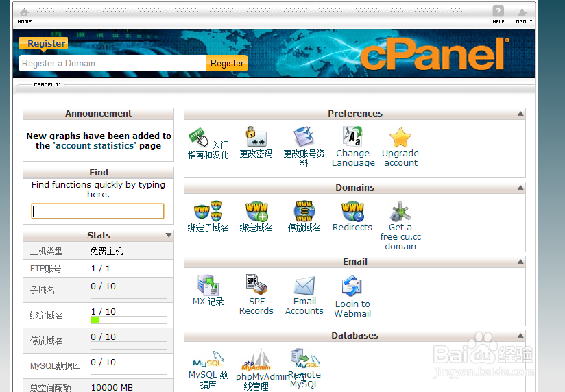Collapse the Preferences section
Image resolution: width=565 pixels, height=392 pixels.
coord(520,114)
